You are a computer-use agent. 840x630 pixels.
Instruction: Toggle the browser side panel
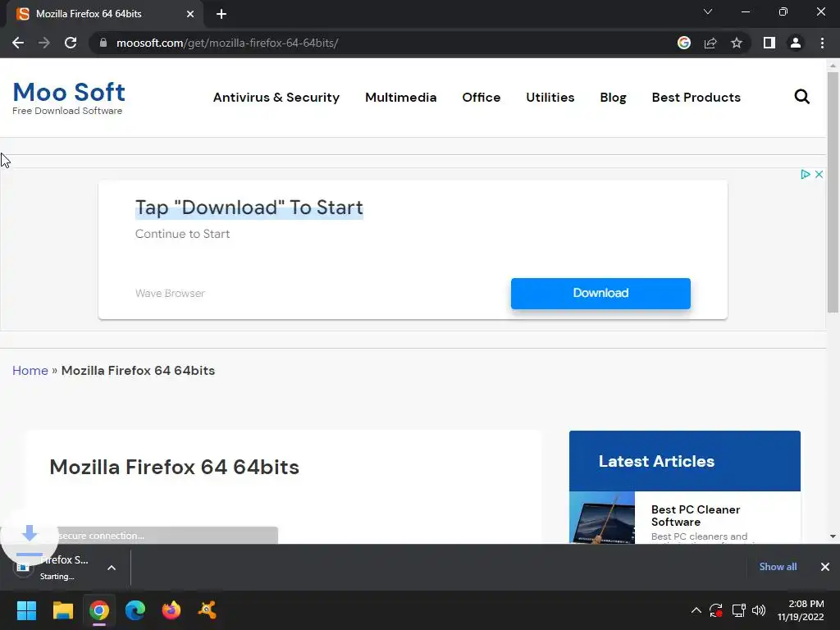769,43
